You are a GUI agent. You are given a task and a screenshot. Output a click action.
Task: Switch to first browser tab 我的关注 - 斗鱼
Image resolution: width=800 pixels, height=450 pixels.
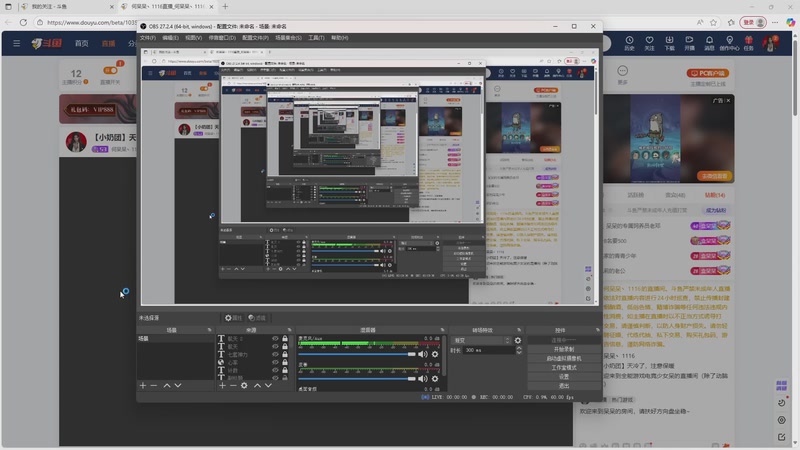67,7
